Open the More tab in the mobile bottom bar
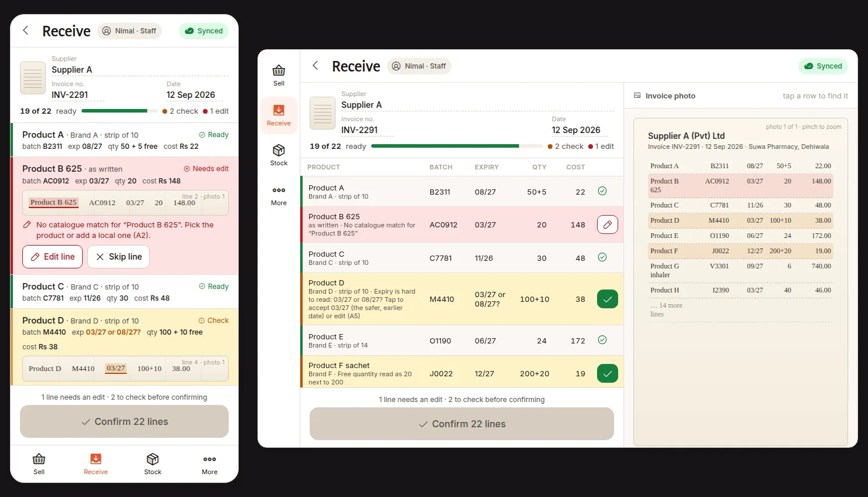This screenshot has height=497, width=868. click(x=209, y=464)
